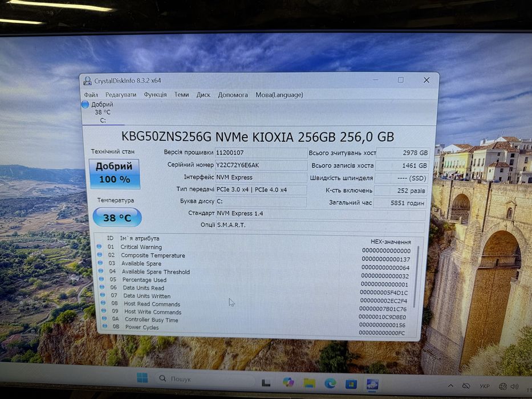Open Microsoft Store from the taskbar

(x=351, y=384)
